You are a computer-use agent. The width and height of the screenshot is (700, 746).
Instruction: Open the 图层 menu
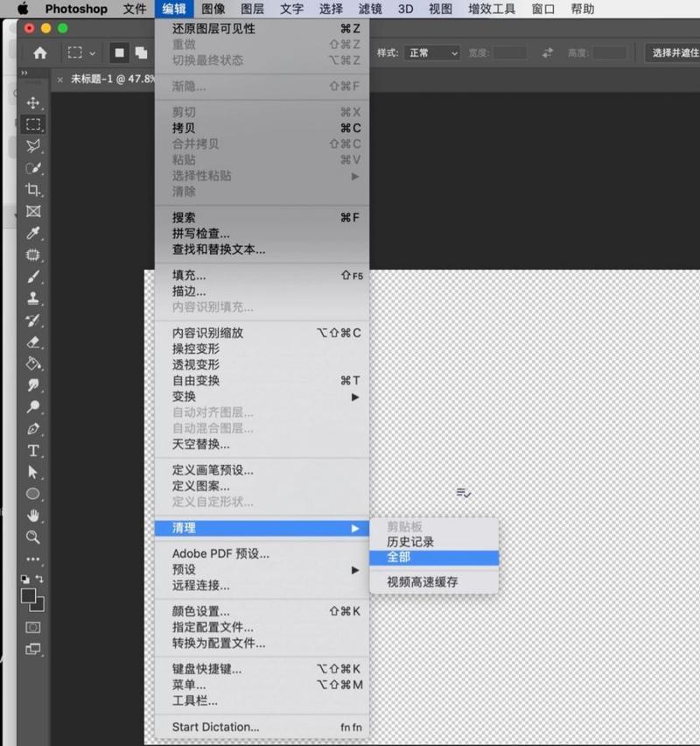[x=252, y=9]
